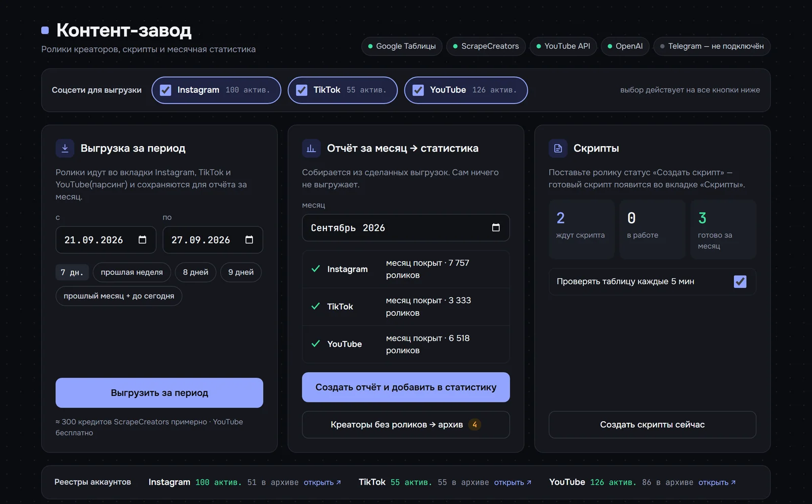812x504 pixels.
Task: Select the 7 дн. period chip
Action: (x=72, y=272)
